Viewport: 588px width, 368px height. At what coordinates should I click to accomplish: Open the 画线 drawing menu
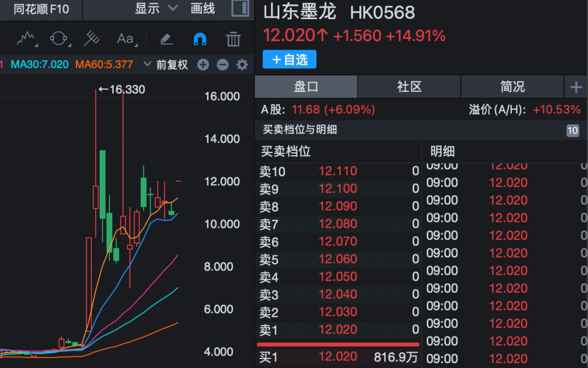[203, 9]
